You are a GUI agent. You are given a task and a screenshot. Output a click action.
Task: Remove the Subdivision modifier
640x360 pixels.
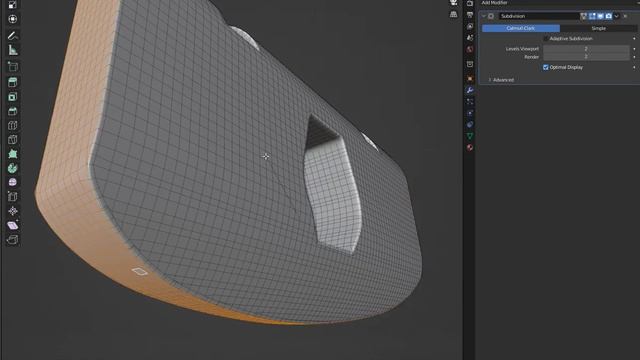[625, 16]
